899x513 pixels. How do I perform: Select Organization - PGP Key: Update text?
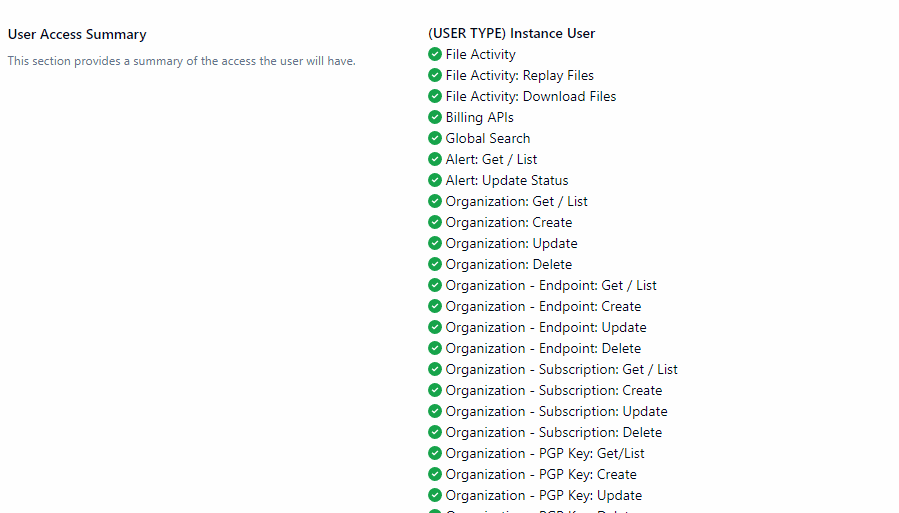click(x=543, y=495)
